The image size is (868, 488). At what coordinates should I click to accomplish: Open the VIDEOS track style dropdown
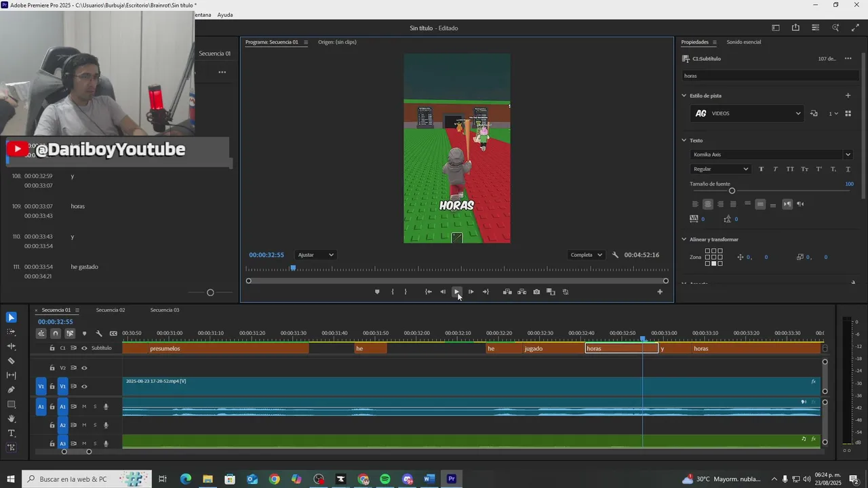[x=747, y=114]
